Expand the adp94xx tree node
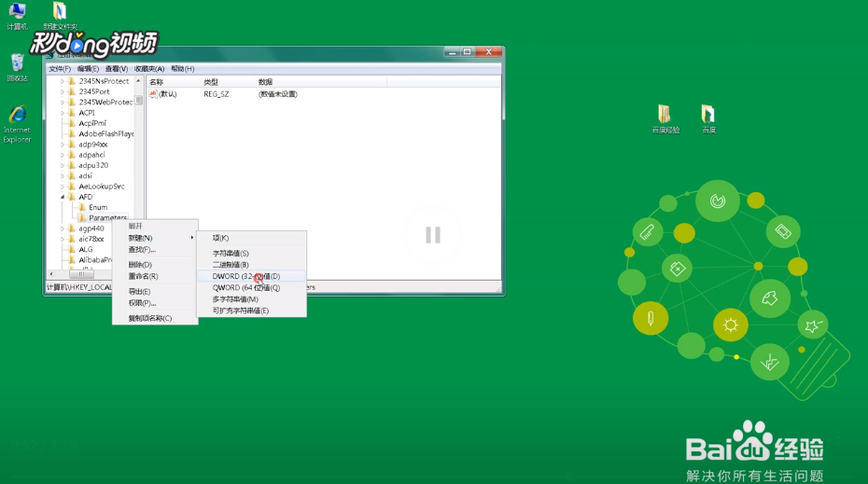 (x=62, y=145)
